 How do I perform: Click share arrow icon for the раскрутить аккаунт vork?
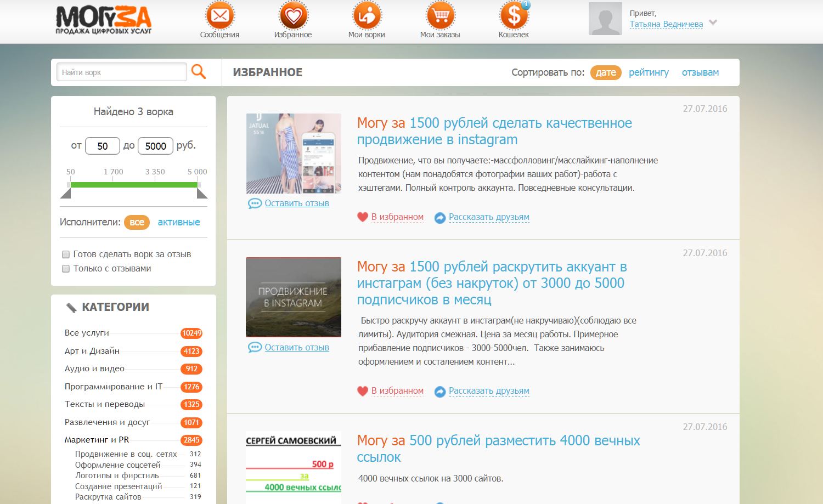(440, 392)
